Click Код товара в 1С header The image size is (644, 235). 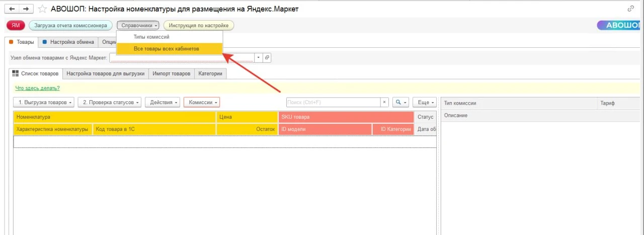click(x=154, y=129)
